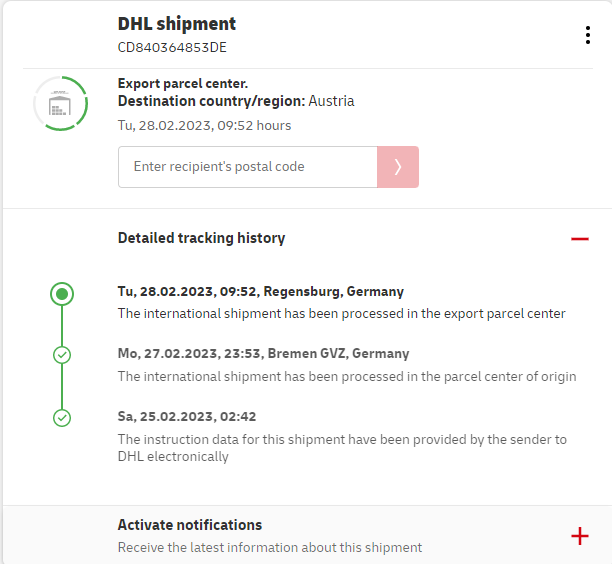Click the DHL shipment title

(x=177, y=24)
